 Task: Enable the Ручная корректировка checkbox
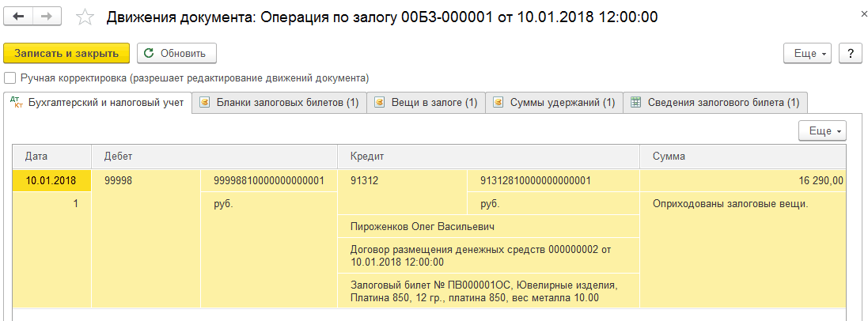9,77
